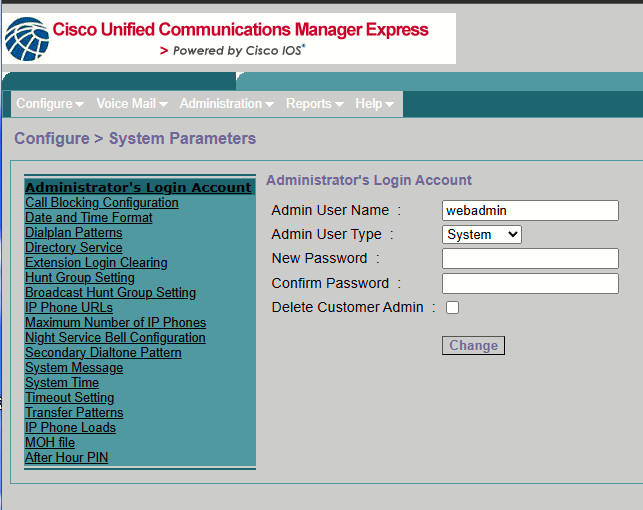Open Call Blocking Configuration
The width and height of the screenshot is (643, 510).
[x=102, y=203]
